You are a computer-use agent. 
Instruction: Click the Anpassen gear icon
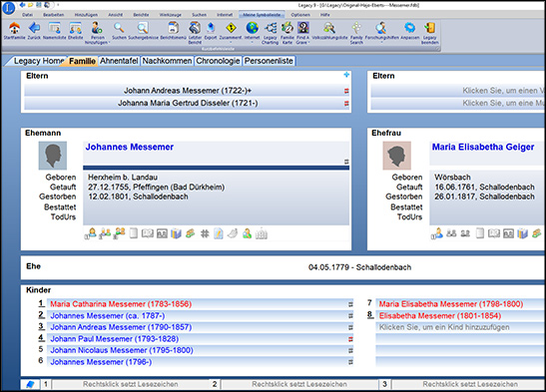(410, 28)
